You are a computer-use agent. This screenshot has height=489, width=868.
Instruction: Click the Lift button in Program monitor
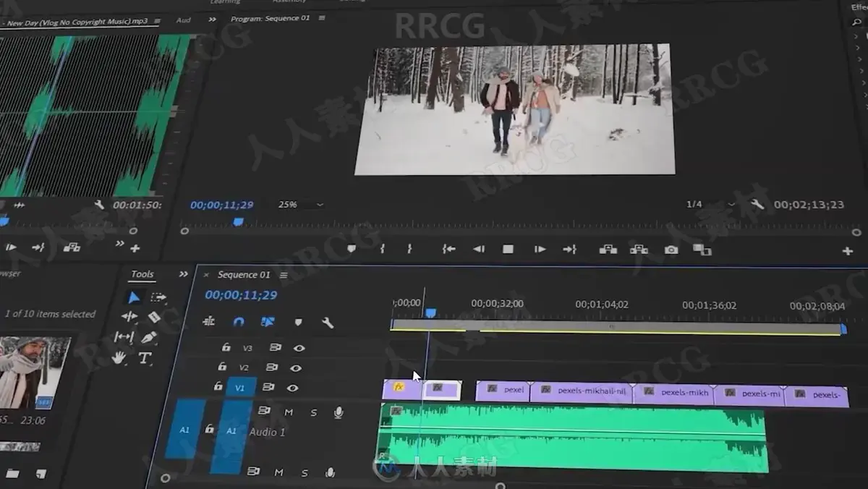608,250
